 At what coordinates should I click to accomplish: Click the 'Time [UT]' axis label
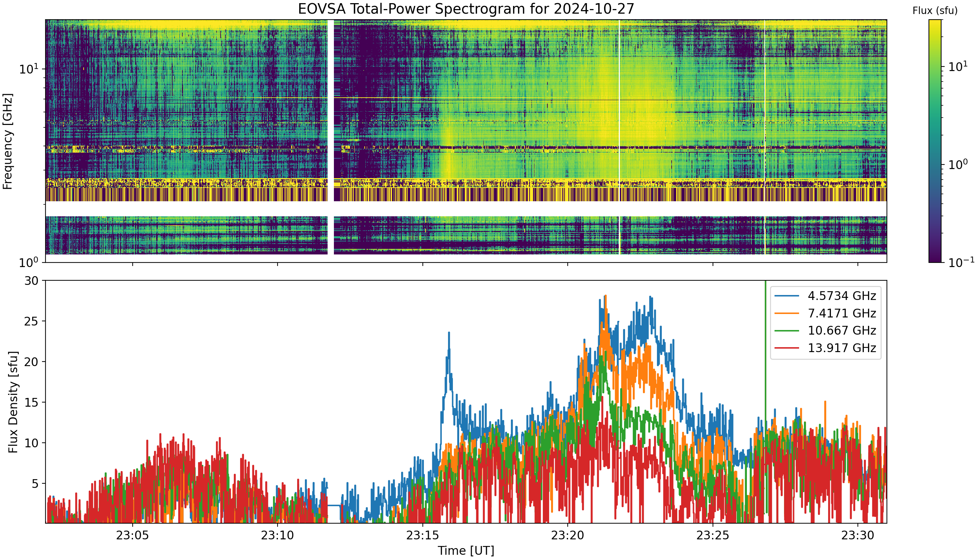coord(466,551)
